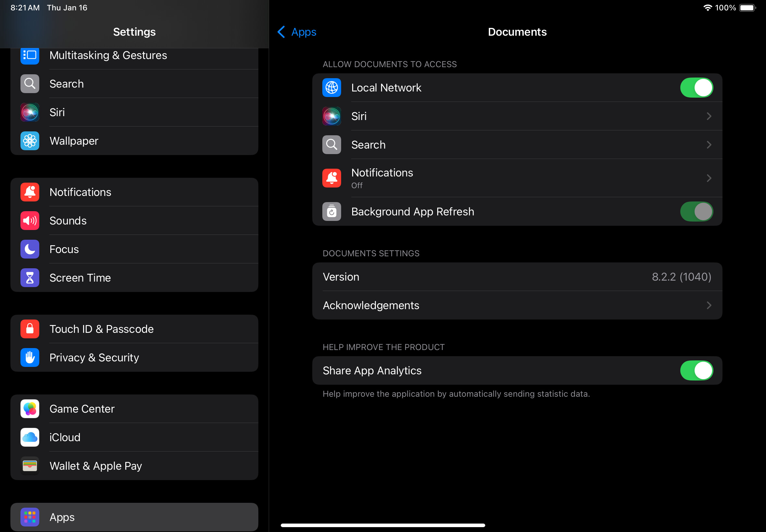Tap the Touch ID & Passcode lock icon
Image resolution: width=766 pixels, height=532 pixels.
[x=30, y=329]
